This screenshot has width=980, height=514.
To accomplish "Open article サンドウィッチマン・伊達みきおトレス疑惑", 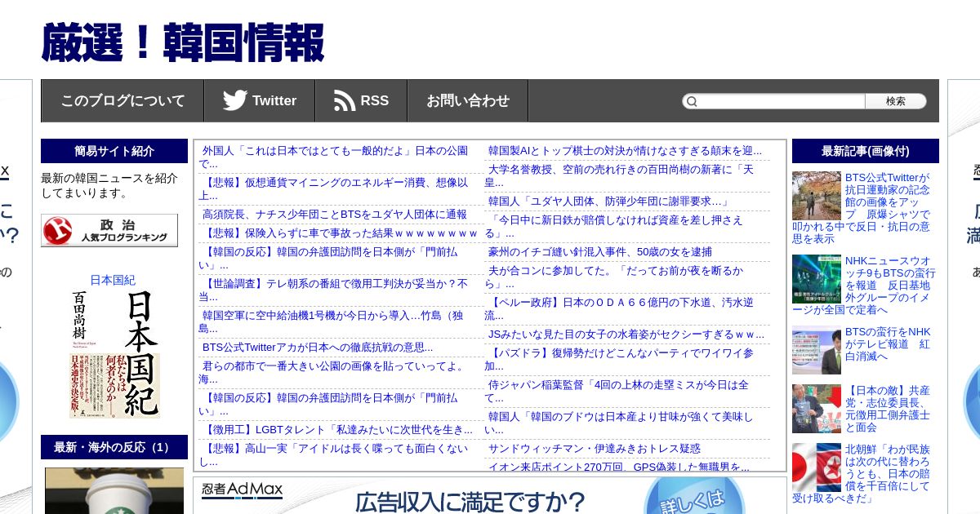I will [595, 448].
